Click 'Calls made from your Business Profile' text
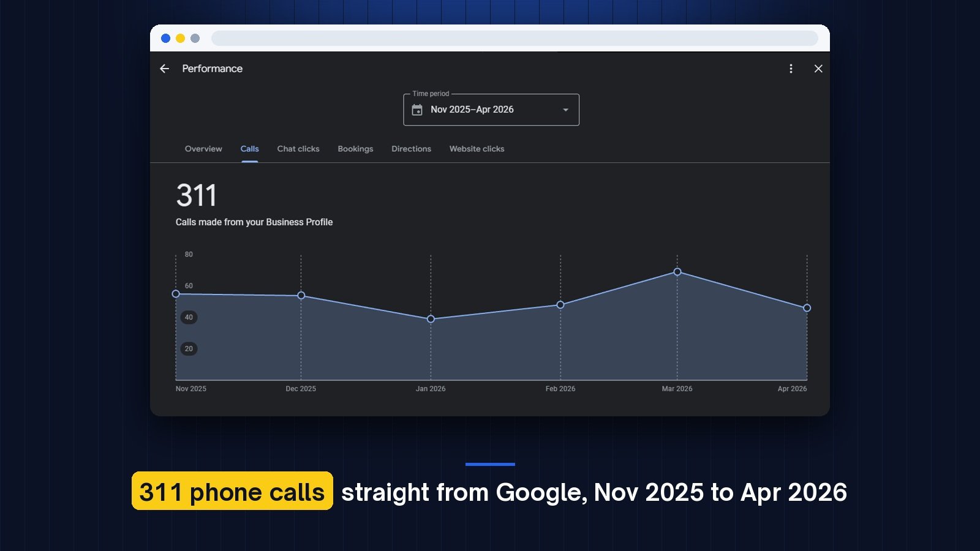 tap(254, 222)
